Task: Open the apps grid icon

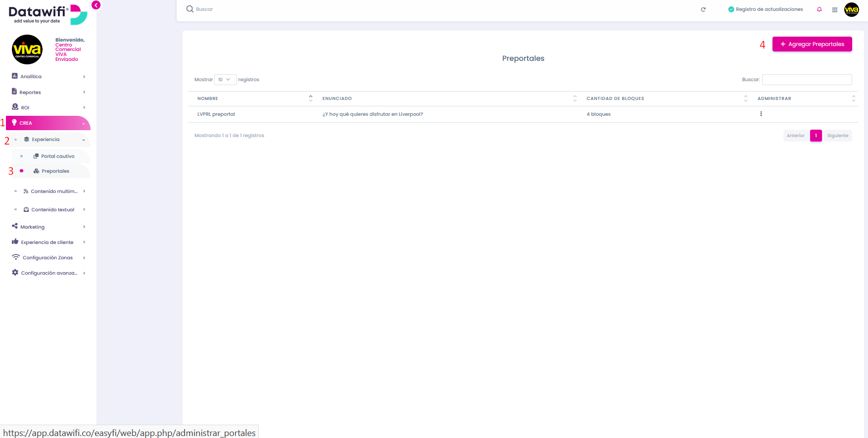Action: 835,9
